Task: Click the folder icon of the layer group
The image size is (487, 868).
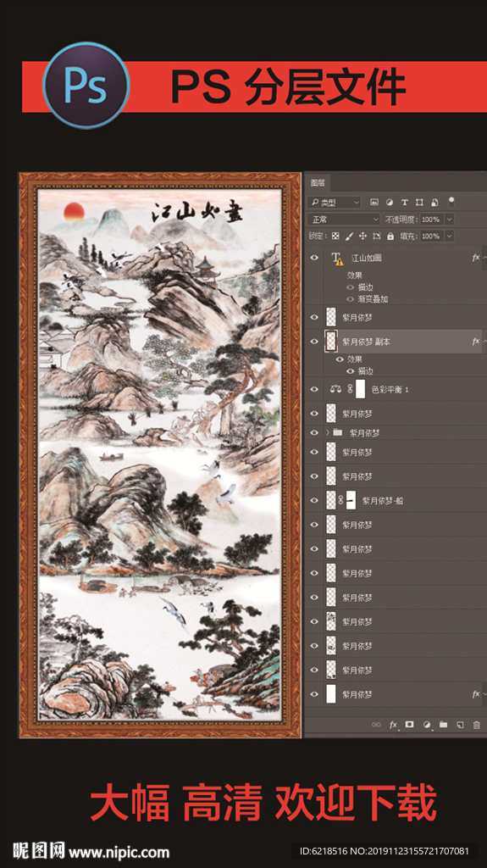Action: point(338,432)
